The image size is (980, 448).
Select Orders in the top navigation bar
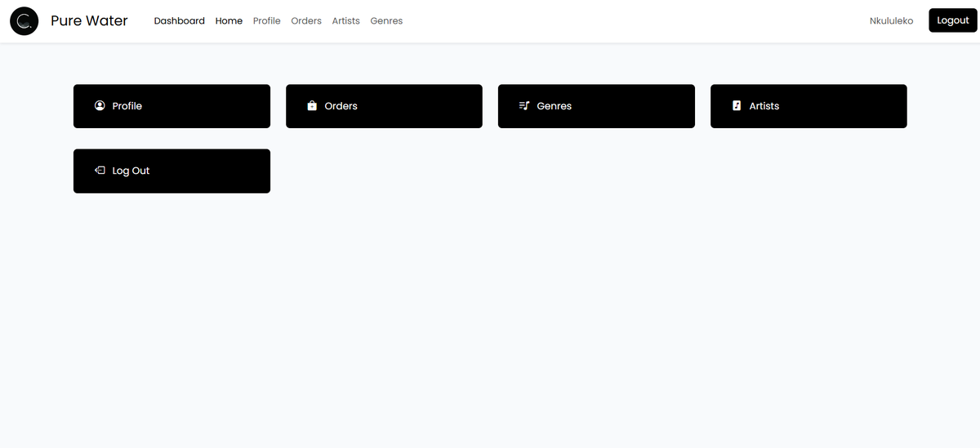(306, 21)
